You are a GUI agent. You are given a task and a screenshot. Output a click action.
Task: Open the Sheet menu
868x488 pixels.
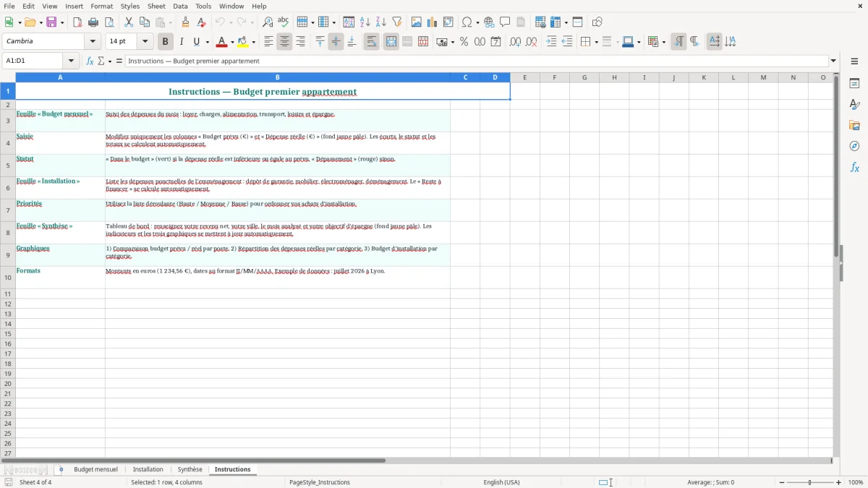click(156, 6)
